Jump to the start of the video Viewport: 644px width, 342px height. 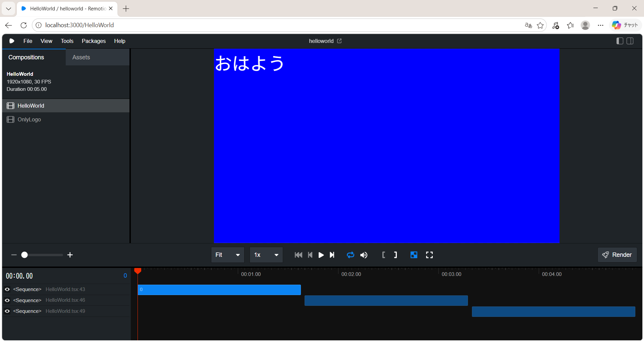click(298, 255)
